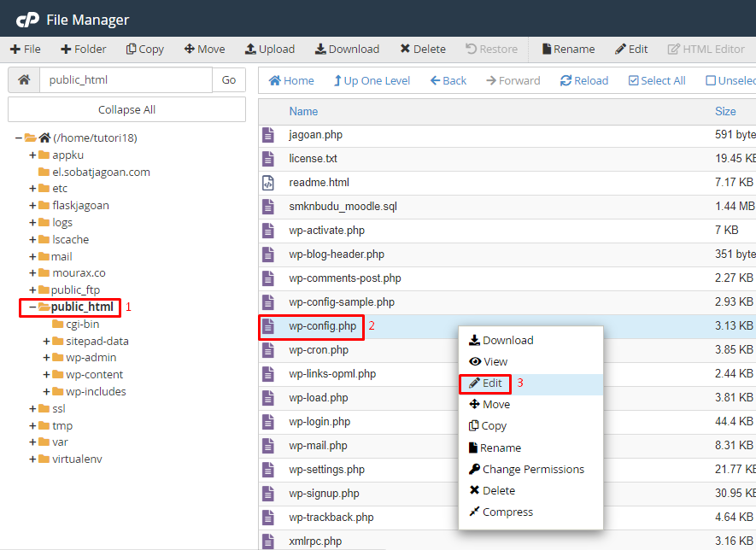Expand the flaskjagoan folder
Image resolution: width=756 pixels, height=550 pixels.
point(32,205)
